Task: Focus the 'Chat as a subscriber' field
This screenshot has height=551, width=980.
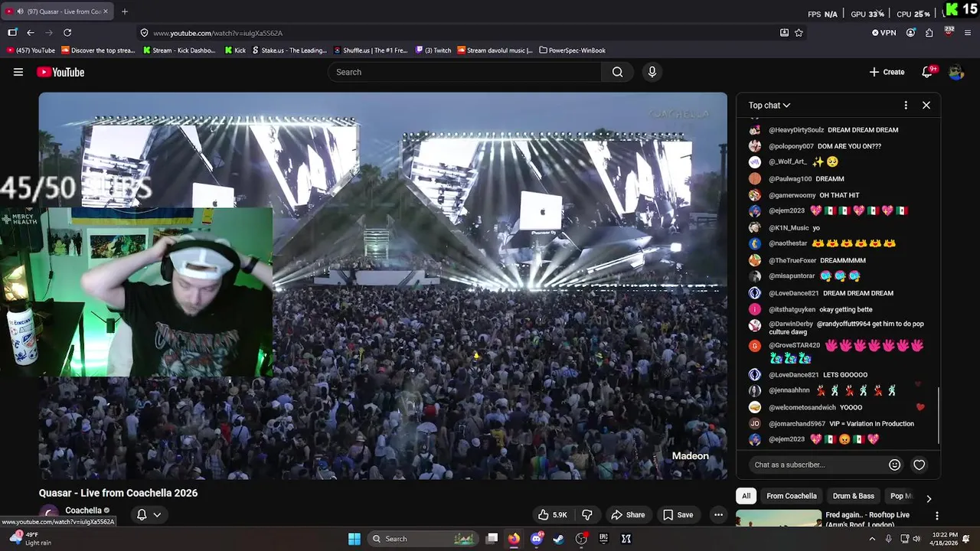Action: [818, 465]
